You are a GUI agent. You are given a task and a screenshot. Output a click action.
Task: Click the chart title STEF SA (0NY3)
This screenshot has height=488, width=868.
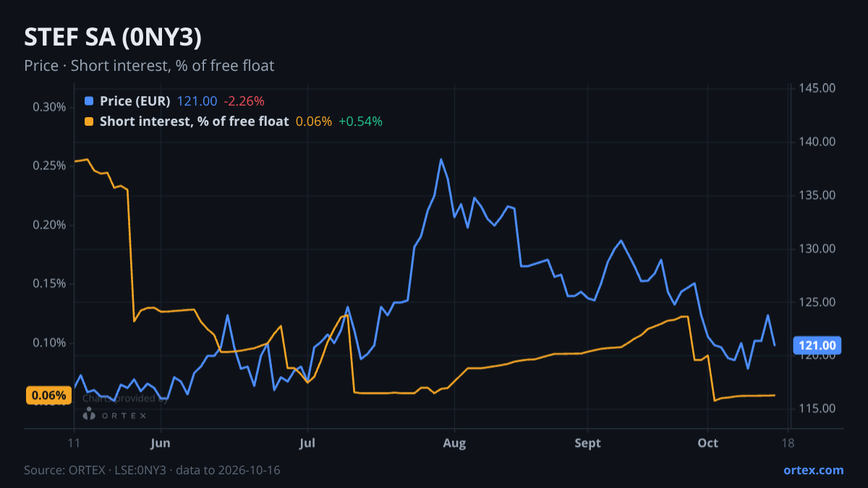112,38
